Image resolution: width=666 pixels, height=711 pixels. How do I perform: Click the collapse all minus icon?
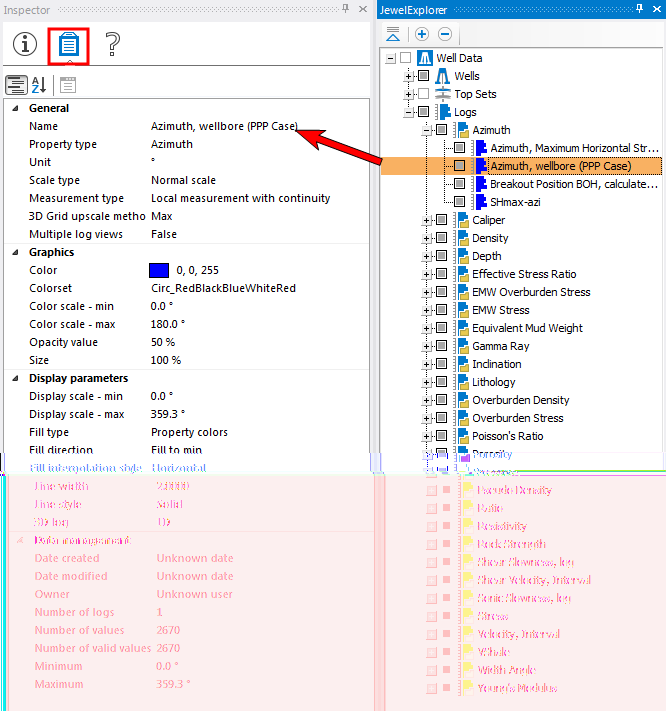[x=445, y=33]
